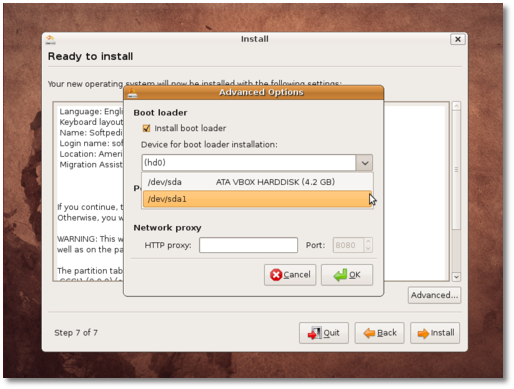514x389 pixels.
Task: Choose the /dev/sda1 list entry
Action: [x=257, y=199]
